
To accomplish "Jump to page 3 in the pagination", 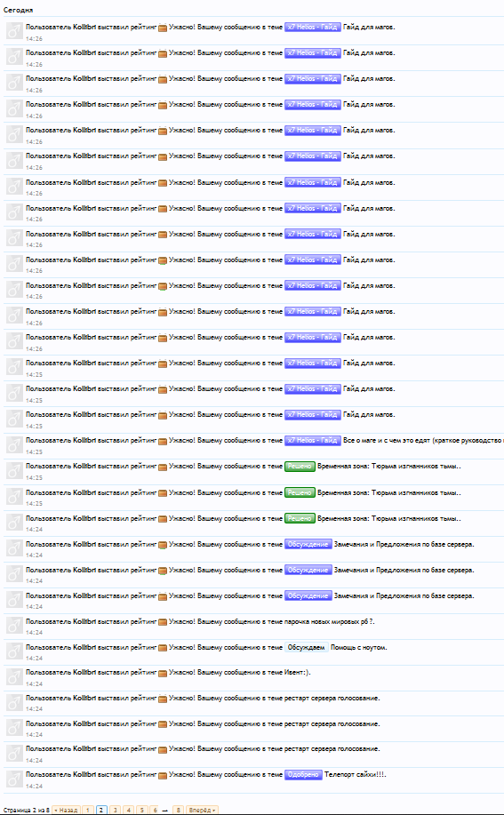I will (116, 810).
